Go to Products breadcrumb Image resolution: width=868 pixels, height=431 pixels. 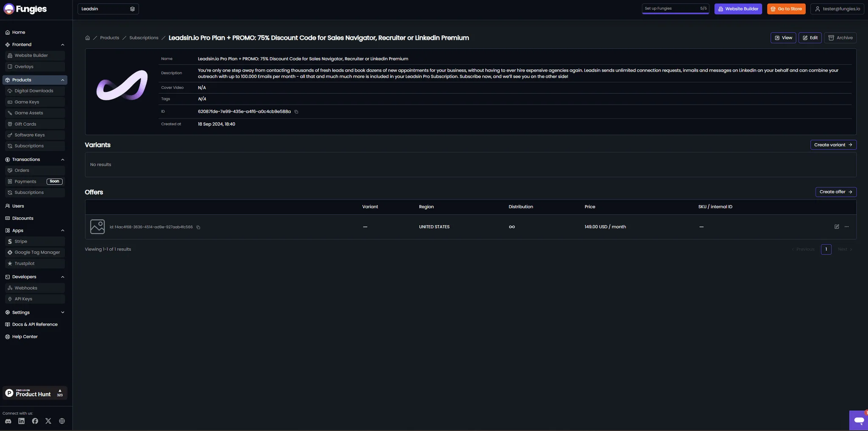click(x=109, y=38)
